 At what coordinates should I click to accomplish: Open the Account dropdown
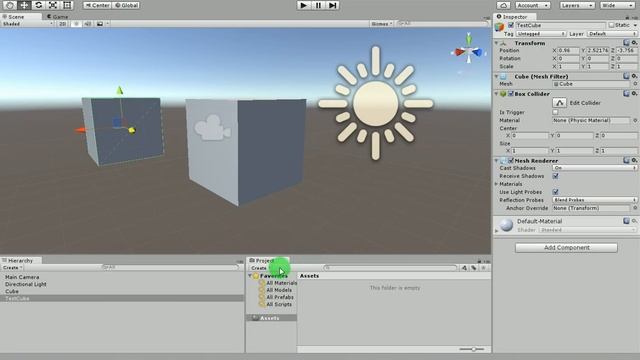click(x=532, y=5)
